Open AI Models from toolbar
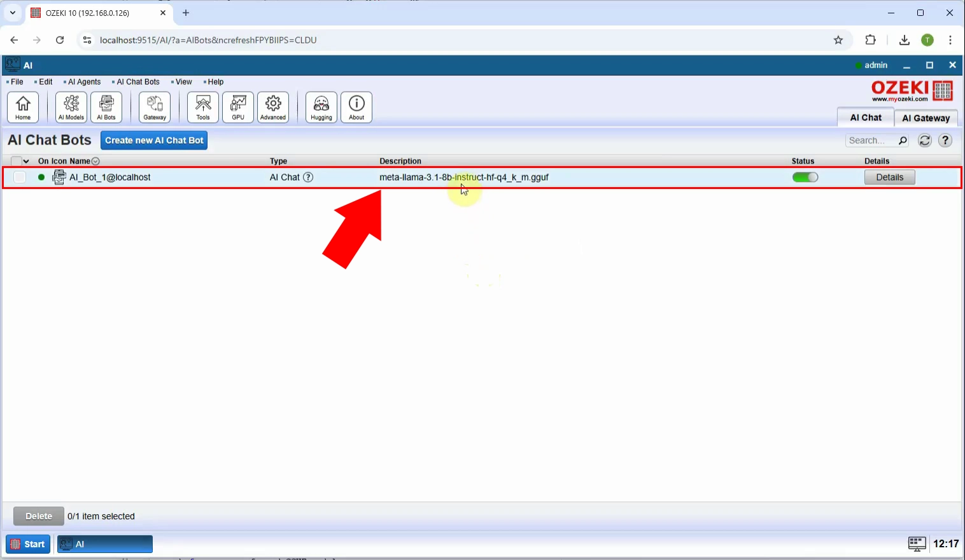965x560 pixels. (71, 107)
